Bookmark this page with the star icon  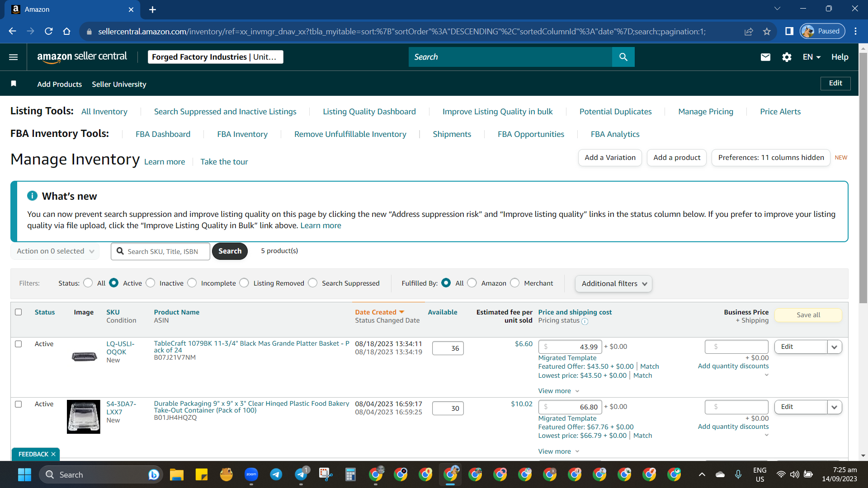click(x=767, y=31)
